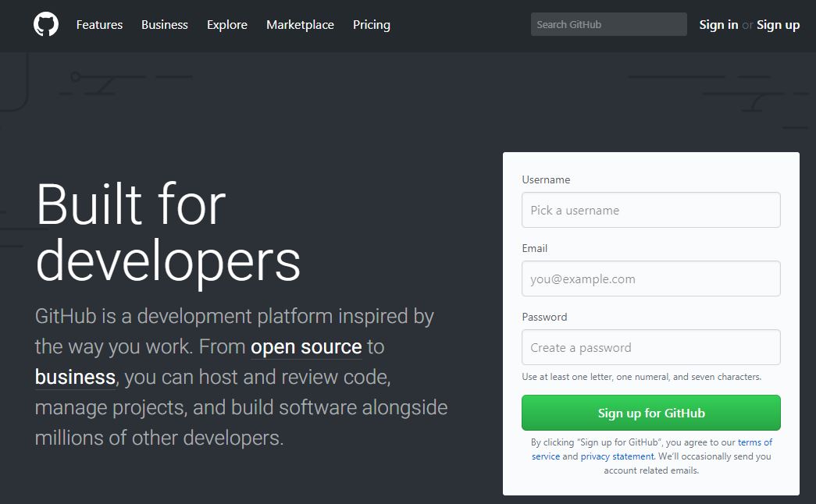Click the open source link
Screen dimensions: 816x504
point(305,346)
